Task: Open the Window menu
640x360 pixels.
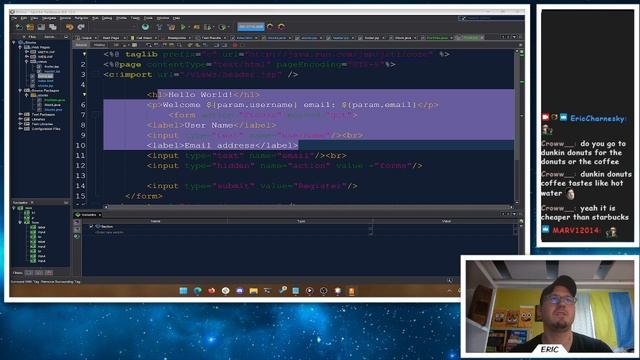Action: [x=163, y=18]
